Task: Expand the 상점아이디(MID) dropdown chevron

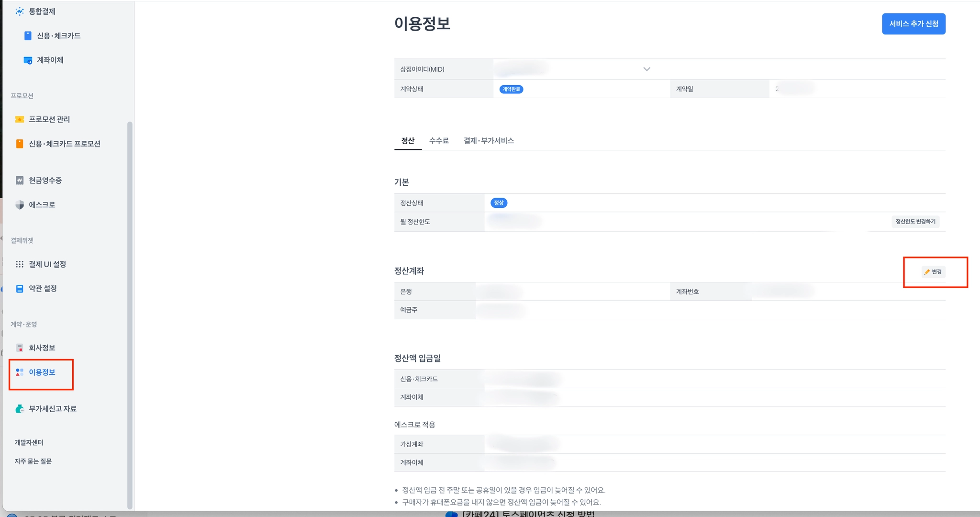Action: coord(646,69)
